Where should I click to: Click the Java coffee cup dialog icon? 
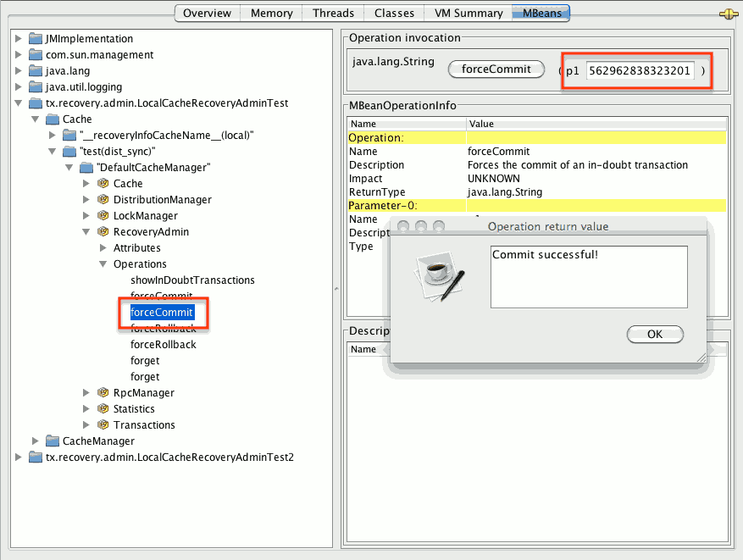point(438,276)
